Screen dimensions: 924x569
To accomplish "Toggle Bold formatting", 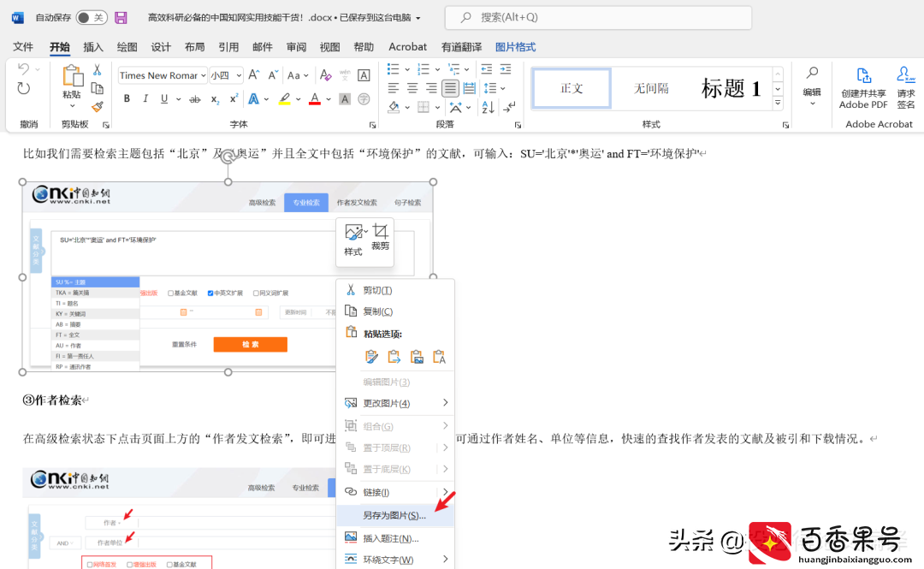I will (127, 99).
